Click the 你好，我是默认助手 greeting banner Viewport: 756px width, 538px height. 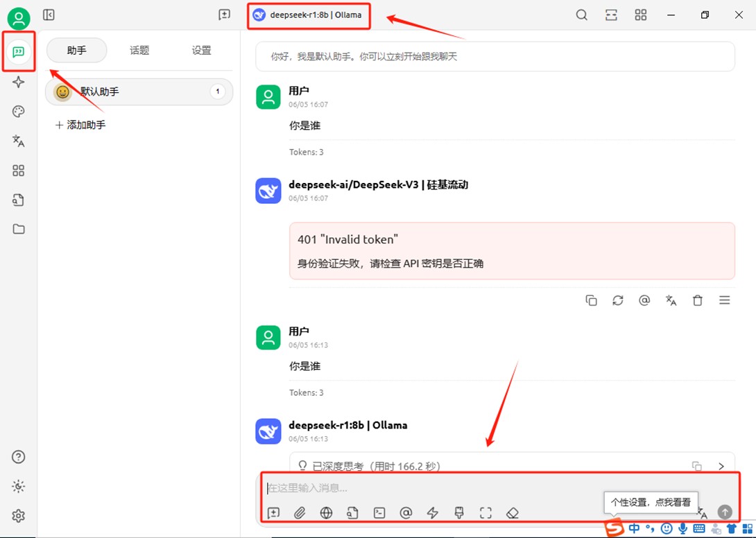click(495, 56)
